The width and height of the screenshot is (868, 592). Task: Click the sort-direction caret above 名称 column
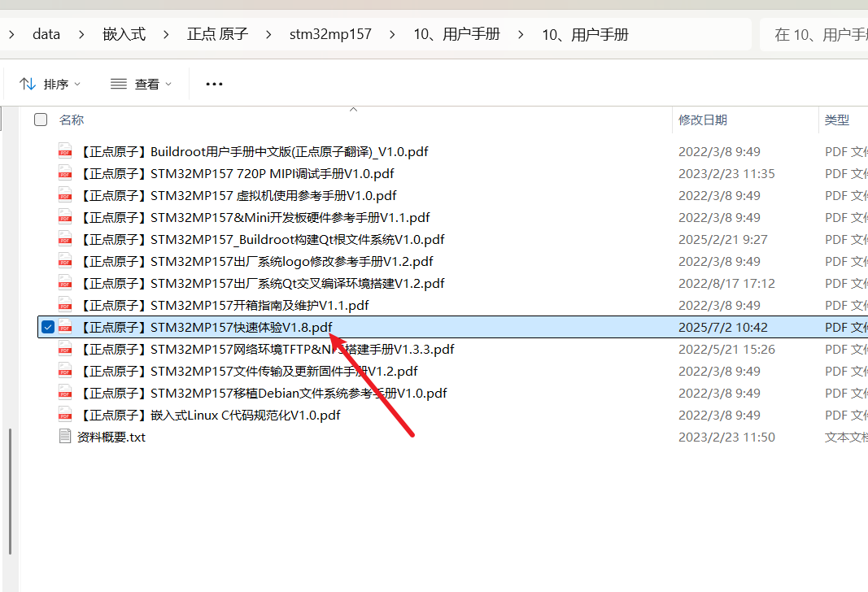[353, 110]
